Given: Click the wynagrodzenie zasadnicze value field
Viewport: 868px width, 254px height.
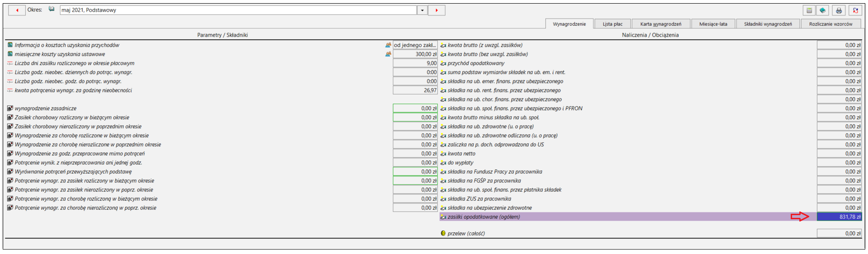Looking at the screenshot, I should pos(415,108).
